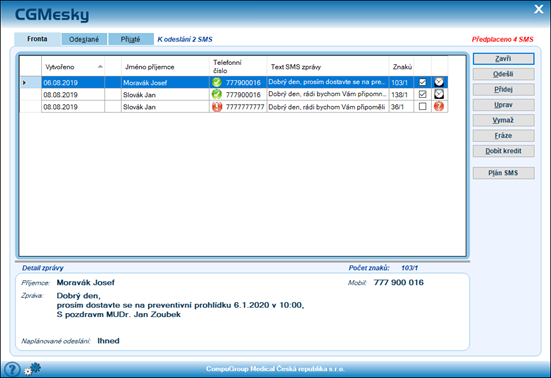Viewport: 551px width, 378px height.
Task: Click message text ending in 'připoměli'
Action: (x=327, y=106)
